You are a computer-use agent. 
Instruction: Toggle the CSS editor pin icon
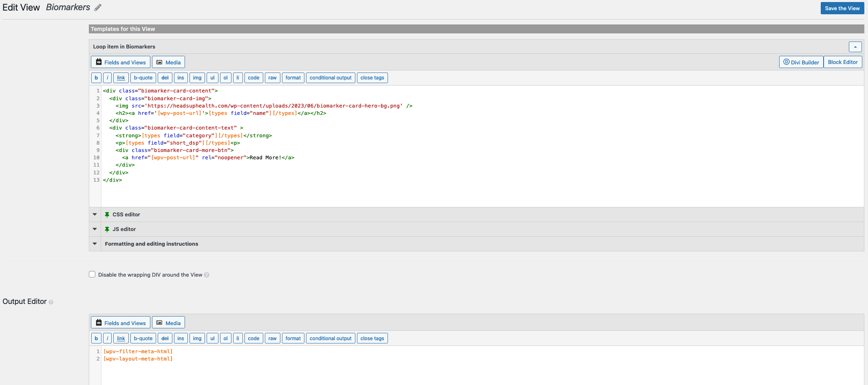point(107,215)
